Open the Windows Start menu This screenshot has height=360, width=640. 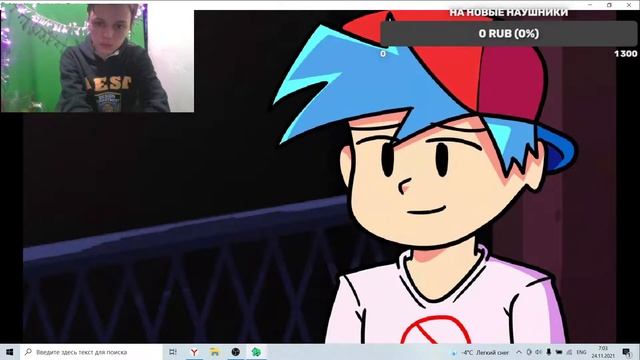[10, 352]
